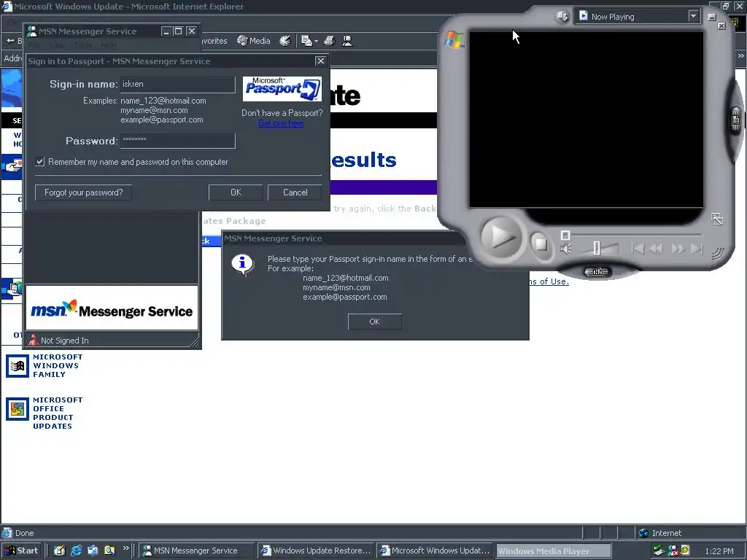Open the Mail dropdown arrow in IE toolbar
Image resolution: width=747 pixels, height=560 pixels.
[316, 42]
